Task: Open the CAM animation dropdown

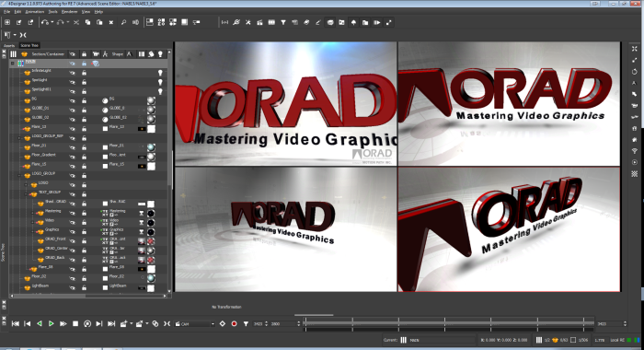Action: click(212, 324)
